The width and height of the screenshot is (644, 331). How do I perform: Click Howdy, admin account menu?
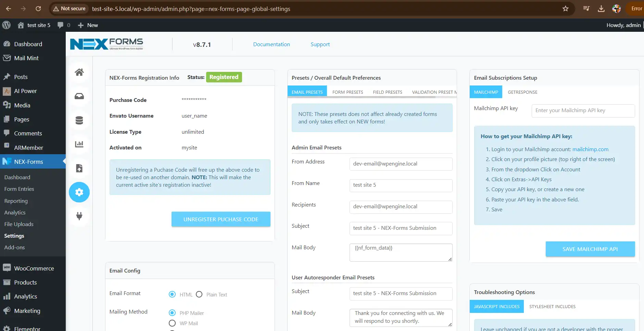tap(623, 25)
